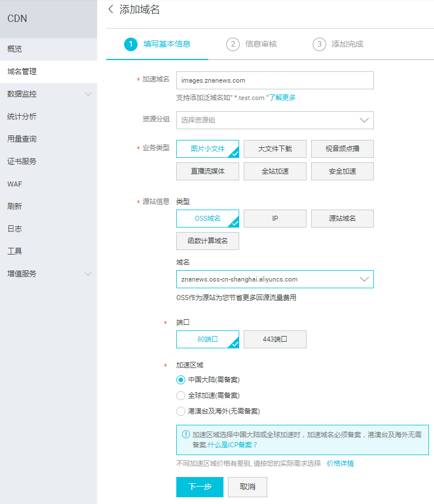Click the info icon in the ICP notice

click(x=185, y=434)
